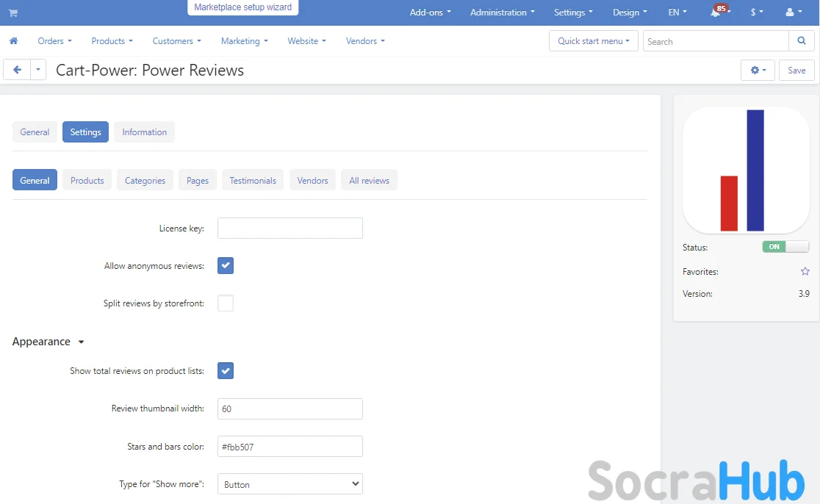
Task: Go to dashboard via home icon
Action: point(14,41)
